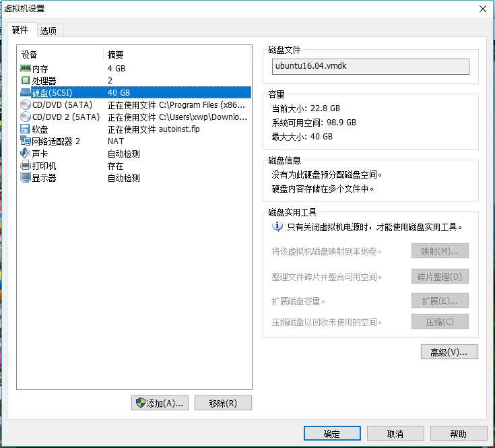Select the CD/DVD (SATA) row label
Screen dimensions: 495x448
tap(62, 105)
